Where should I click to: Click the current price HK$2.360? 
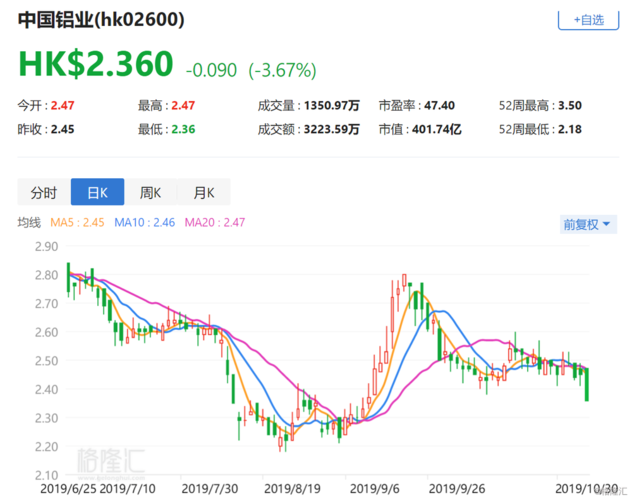point(96,64)
